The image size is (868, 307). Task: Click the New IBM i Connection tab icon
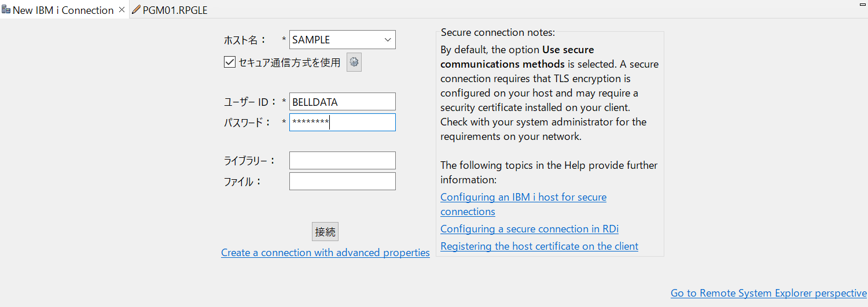point(6,10)
